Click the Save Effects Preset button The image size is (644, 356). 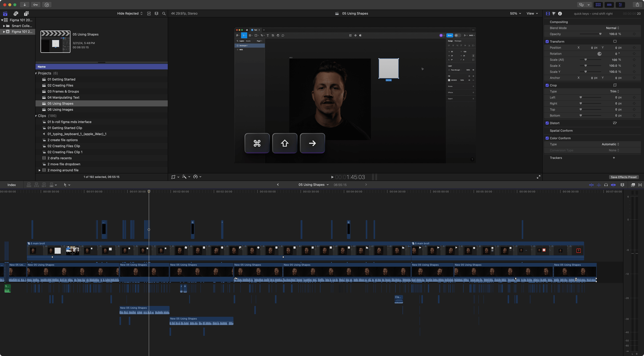[624, 177]
